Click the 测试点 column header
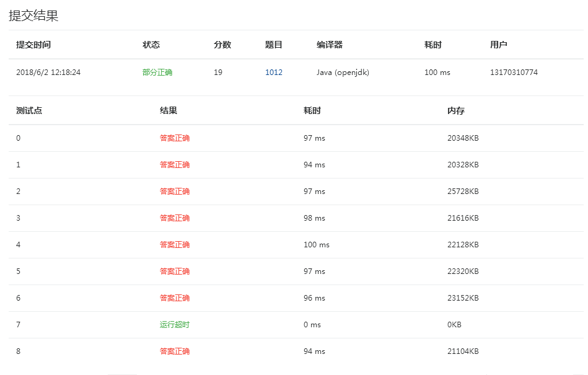Image resolution: width=588 pixels, height=375 pixels. tap(29, 110)
